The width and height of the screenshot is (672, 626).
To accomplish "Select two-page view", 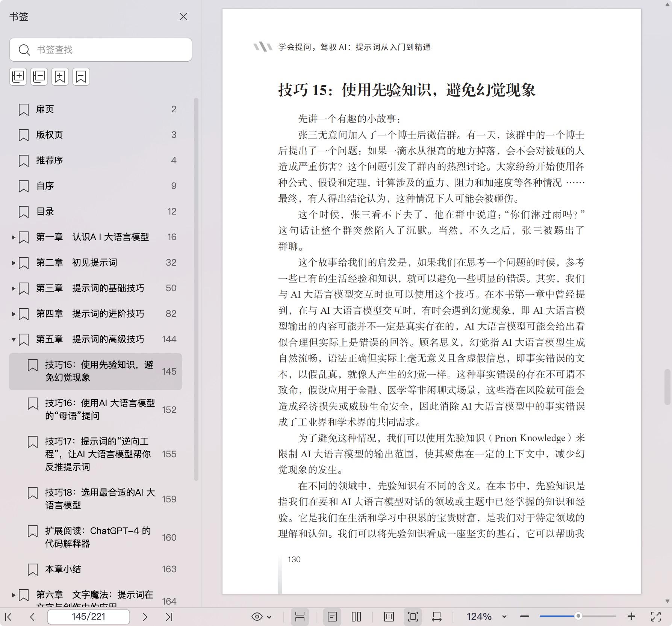I will pyautogui.click(x=356, y=617).
